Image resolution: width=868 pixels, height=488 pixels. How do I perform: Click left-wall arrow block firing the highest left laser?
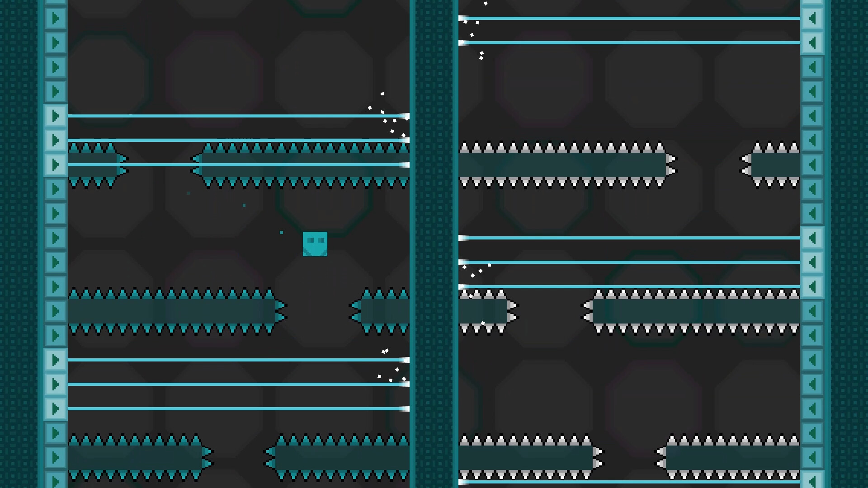point(55,116)
